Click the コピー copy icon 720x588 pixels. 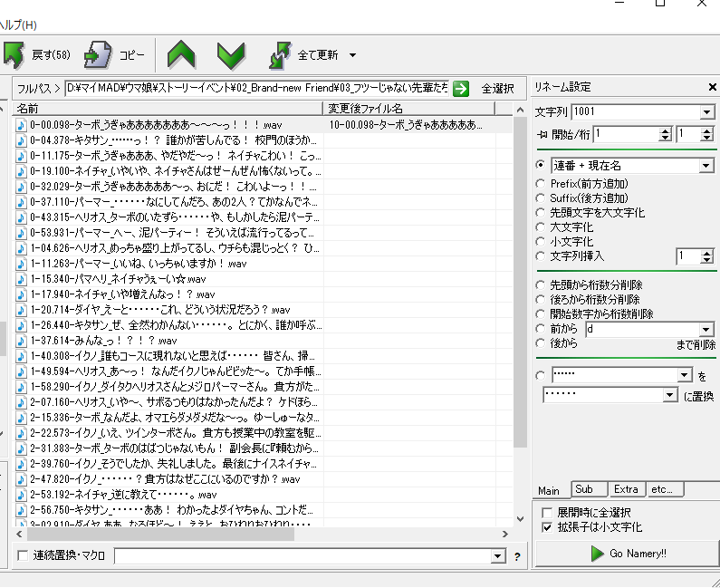(97, 55)
